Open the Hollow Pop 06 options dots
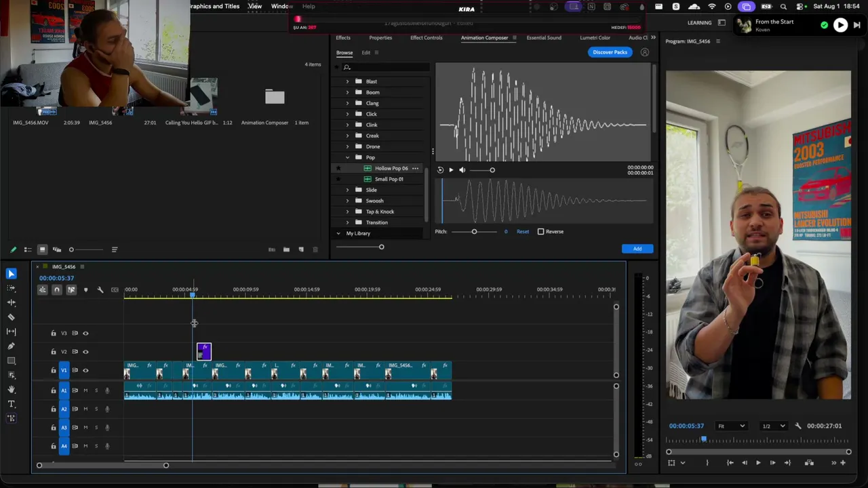 415,168
